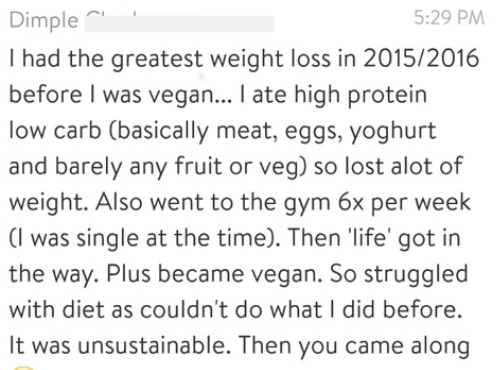Click the phrase 'Then you came along'

pyautogui.click(x=354, y=347)
